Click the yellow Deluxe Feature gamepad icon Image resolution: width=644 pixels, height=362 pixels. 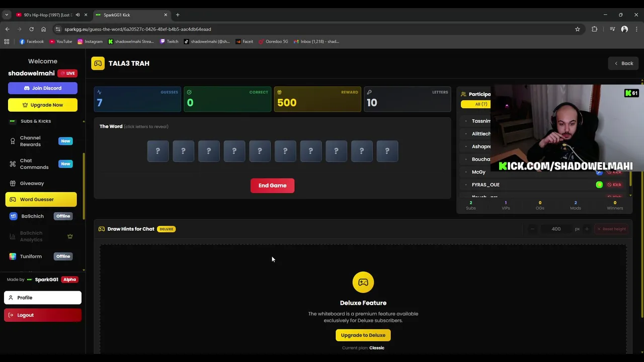click(363, 282)
